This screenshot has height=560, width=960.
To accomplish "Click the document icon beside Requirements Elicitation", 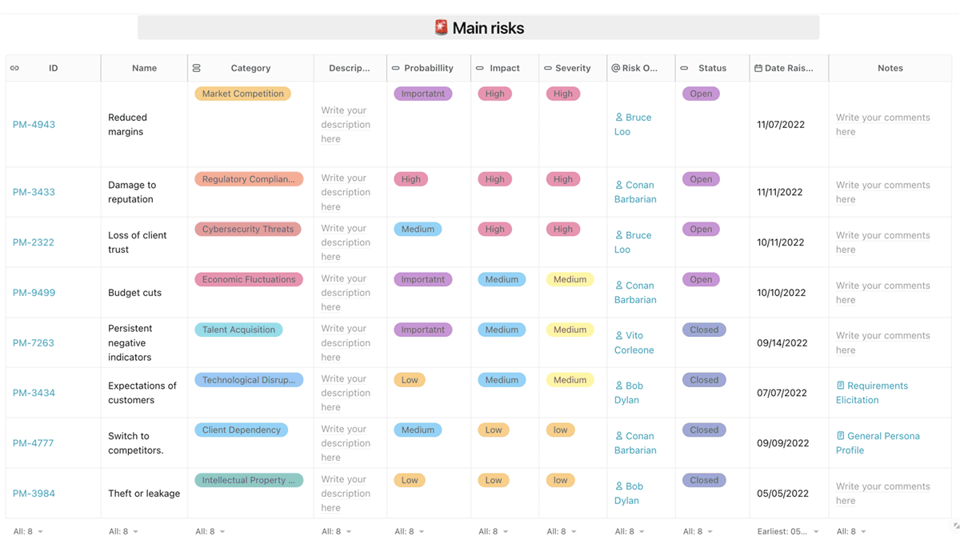I will 841,386.
